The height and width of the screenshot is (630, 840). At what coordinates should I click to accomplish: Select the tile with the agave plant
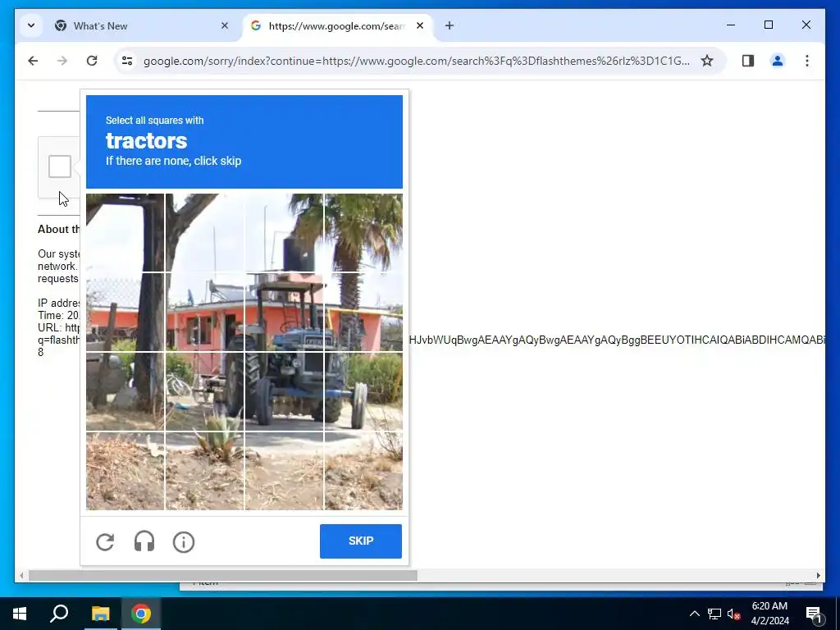pos(204,471)
